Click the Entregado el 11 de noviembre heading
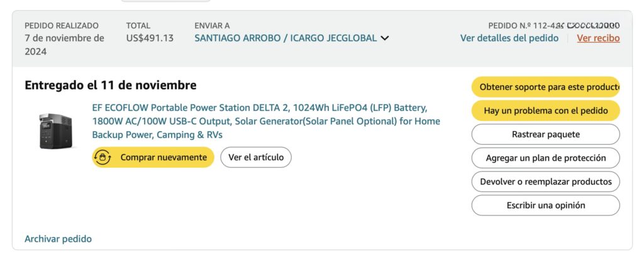The height and width of the screenshot is (257, 644). pyautogui.click(x=110, y=85)
